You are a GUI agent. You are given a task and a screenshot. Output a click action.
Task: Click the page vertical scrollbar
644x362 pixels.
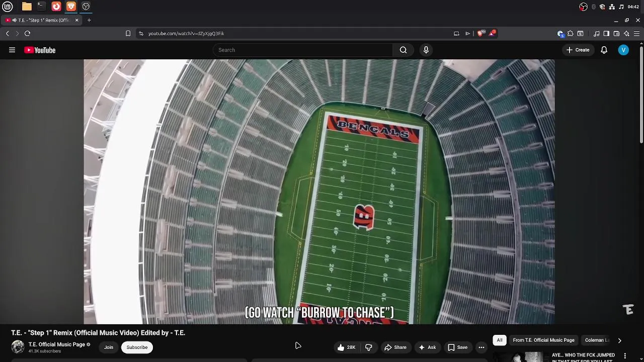[641, 96]
